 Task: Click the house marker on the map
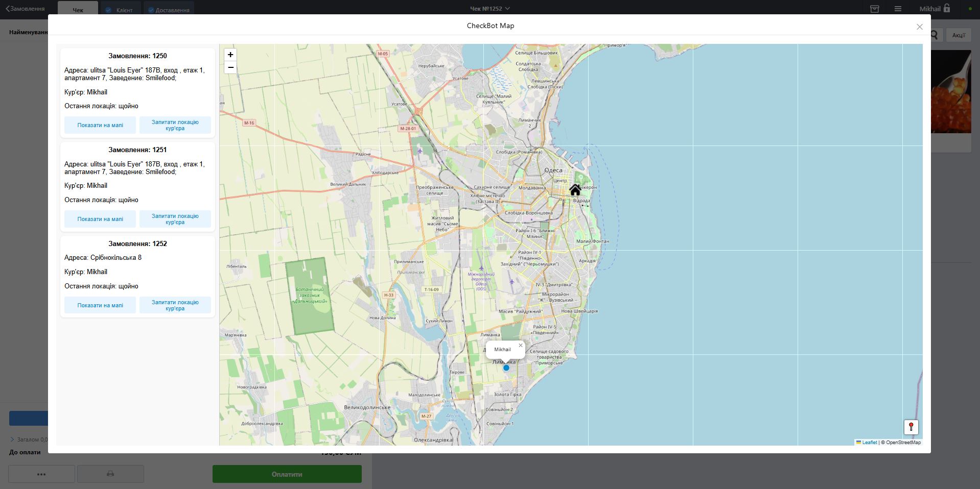[575, 190]
